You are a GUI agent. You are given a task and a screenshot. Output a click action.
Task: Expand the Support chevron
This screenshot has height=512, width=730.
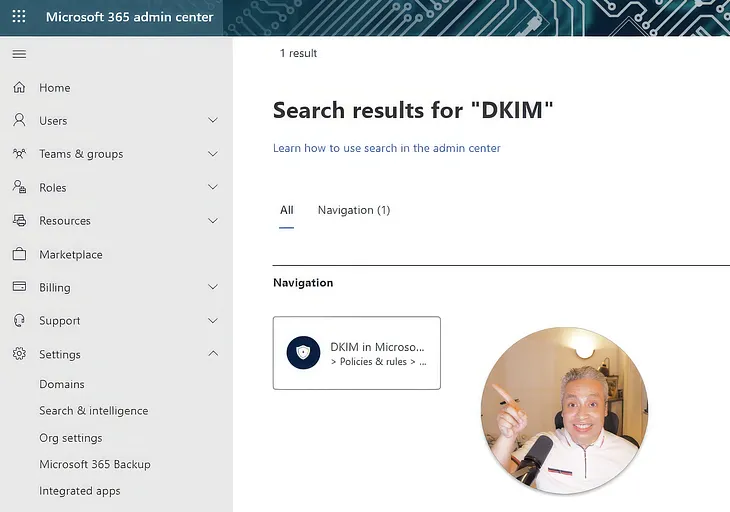coord(213,321)
